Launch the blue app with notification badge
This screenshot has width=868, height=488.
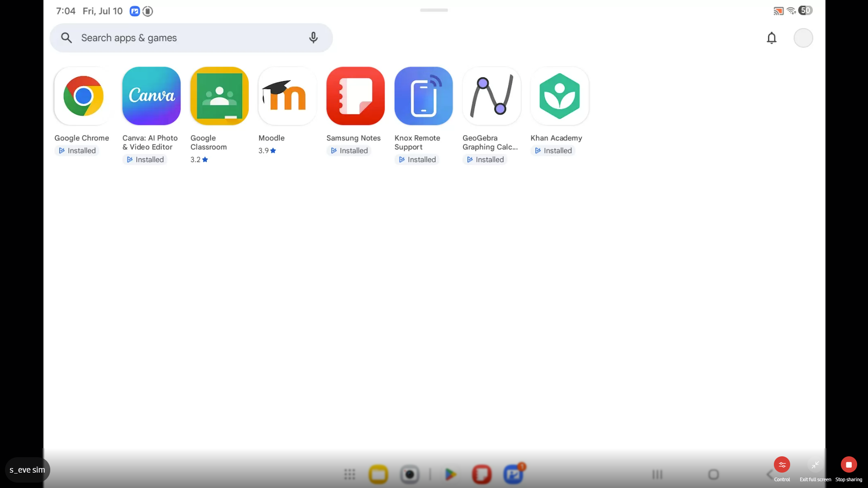(x=514, y=474)
